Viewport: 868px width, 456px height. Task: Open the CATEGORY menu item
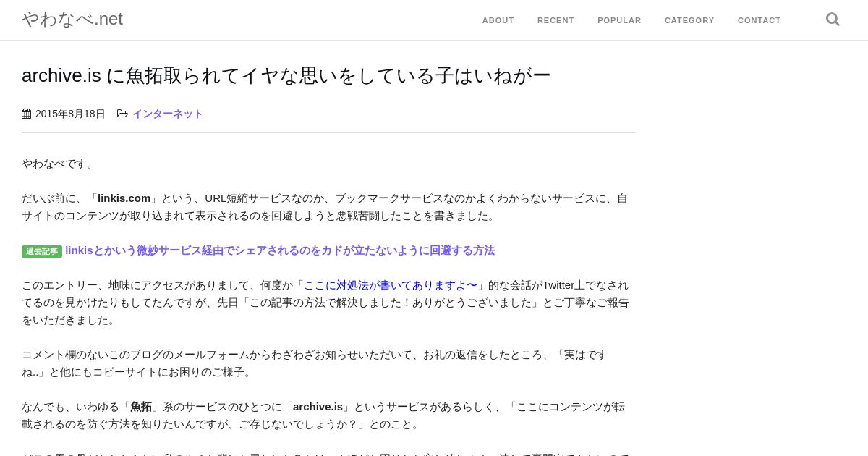click(689, 20)
